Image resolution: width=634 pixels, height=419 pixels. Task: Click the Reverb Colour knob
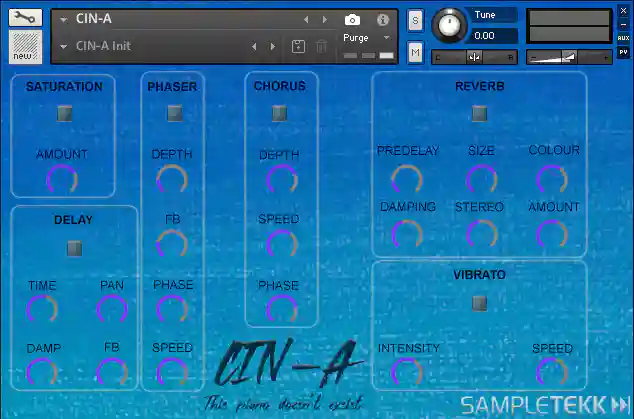click(552, 179)
